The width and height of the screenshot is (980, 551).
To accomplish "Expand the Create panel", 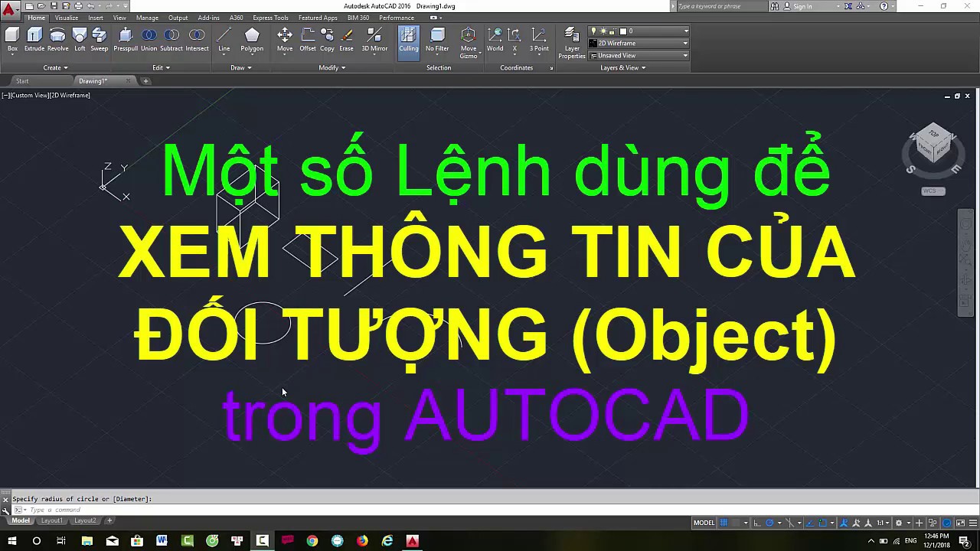I will (x=55, y=67).
